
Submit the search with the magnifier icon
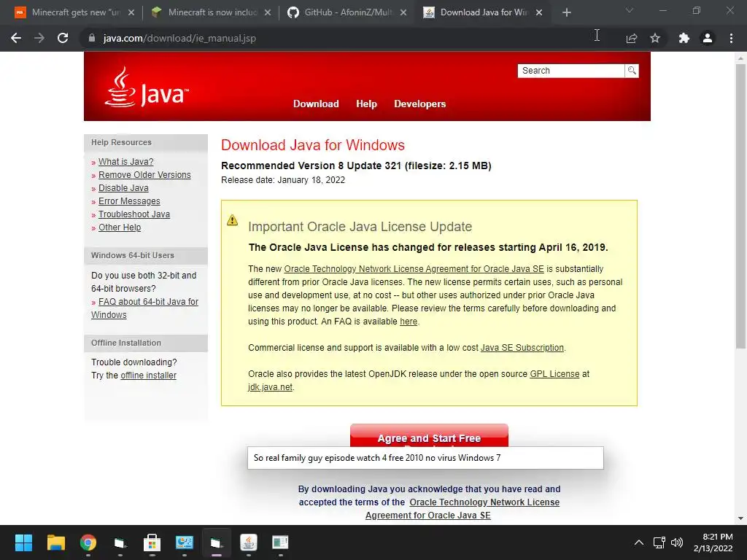click(x=632, y=71)
